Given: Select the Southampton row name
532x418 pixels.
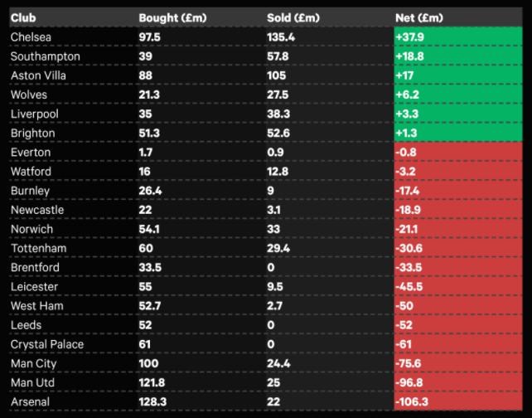Looking at the screenshot, I should pyautogui.click(x=46, y=56).
